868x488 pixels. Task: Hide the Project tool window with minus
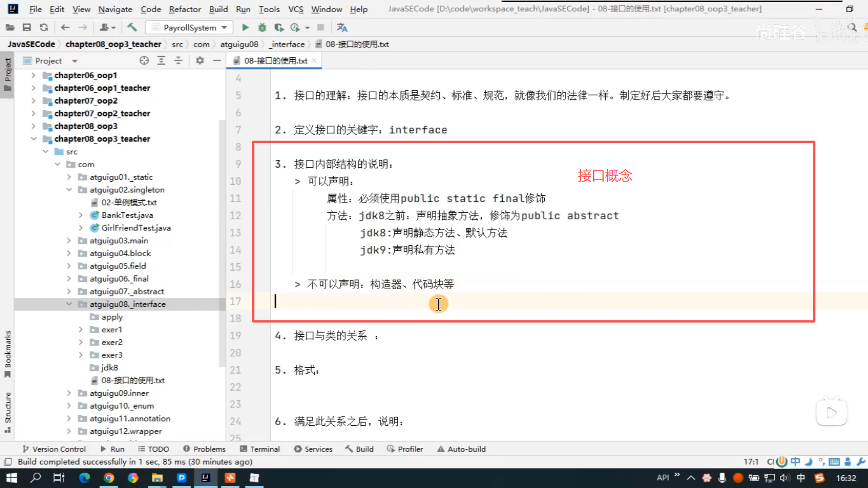click(217, 61)
